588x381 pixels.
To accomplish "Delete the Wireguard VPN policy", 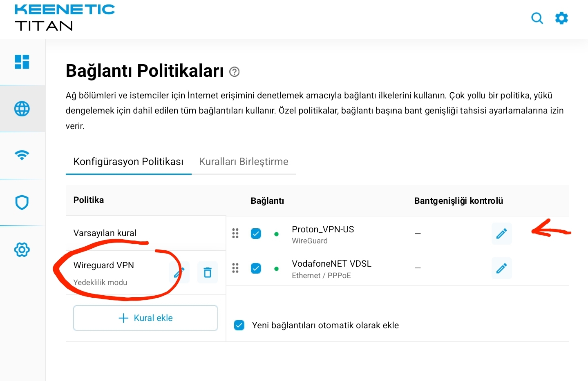I will [208, 272].
